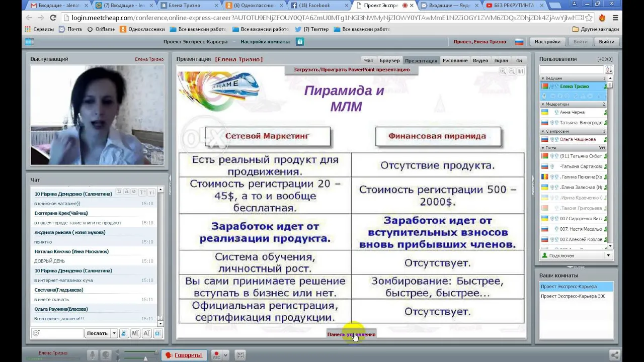The image size is (644, 362).
Task: Open the Russian flag language selector
Action: 519,42
